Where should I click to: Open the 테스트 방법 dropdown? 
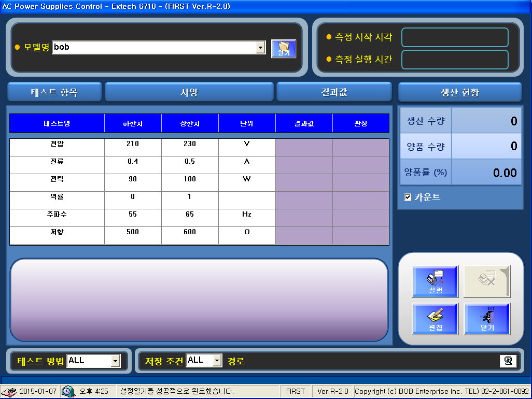point(115,361)
